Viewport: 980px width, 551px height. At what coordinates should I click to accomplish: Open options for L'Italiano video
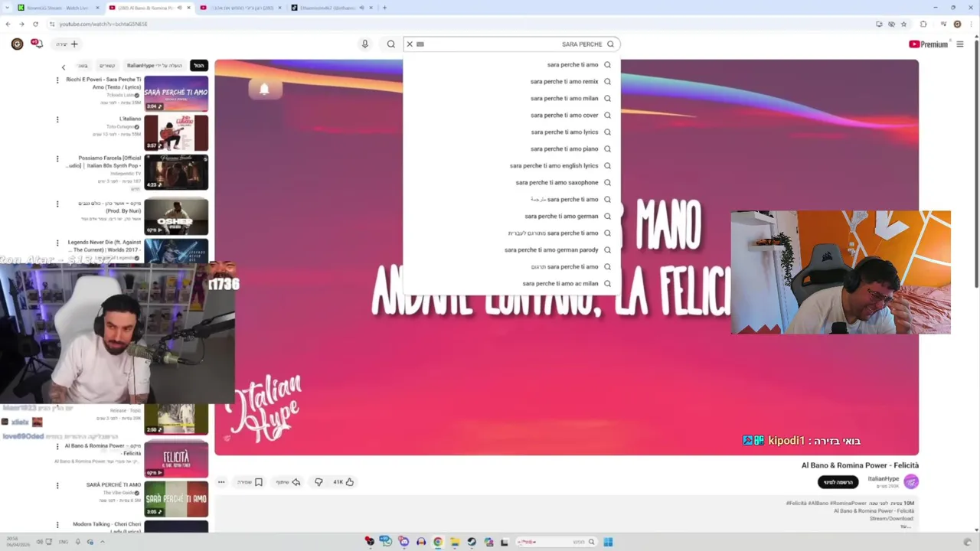point(57,119)
